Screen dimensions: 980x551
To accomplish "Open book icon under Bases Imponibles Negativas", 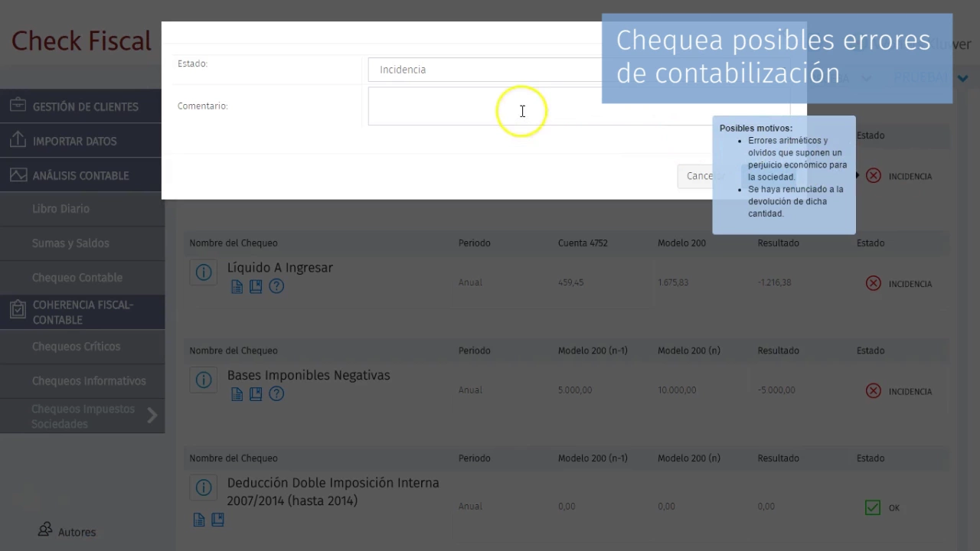I will click(x=256, y=394).
